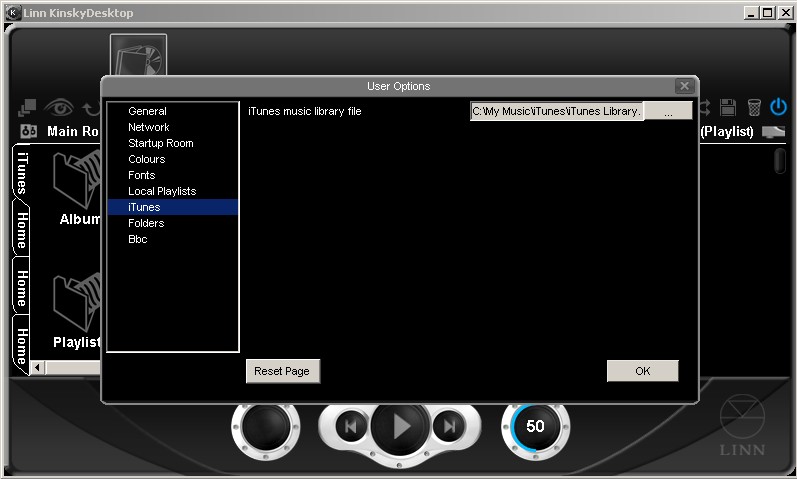Click the Reset Page button
This screenshot has height=479, width=797.
click(283, 371)
